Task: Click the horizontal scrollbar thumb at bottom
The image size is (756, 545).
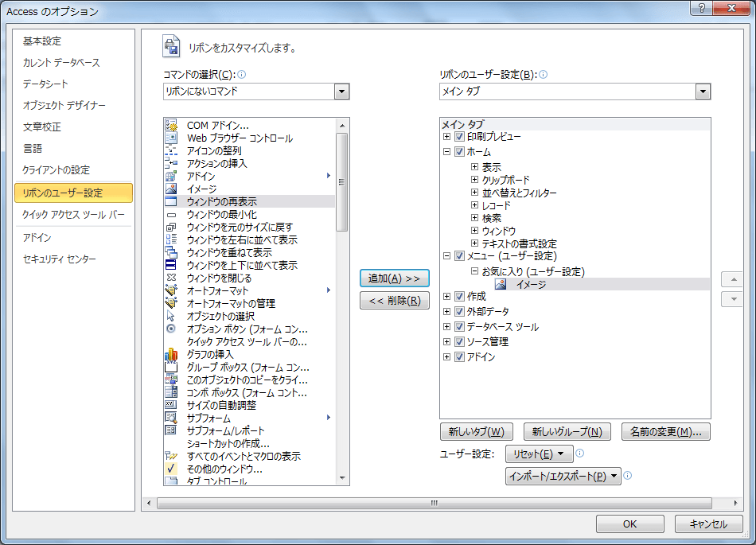Action: click(435, 503)
